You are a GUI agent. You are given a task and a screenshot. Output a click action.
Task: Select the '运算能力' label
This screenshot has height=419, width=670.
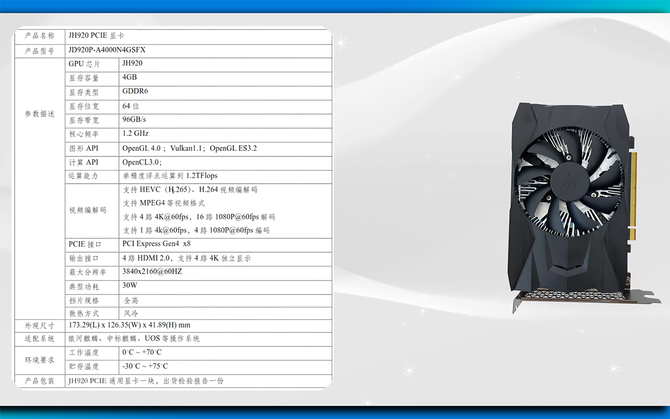84,176
